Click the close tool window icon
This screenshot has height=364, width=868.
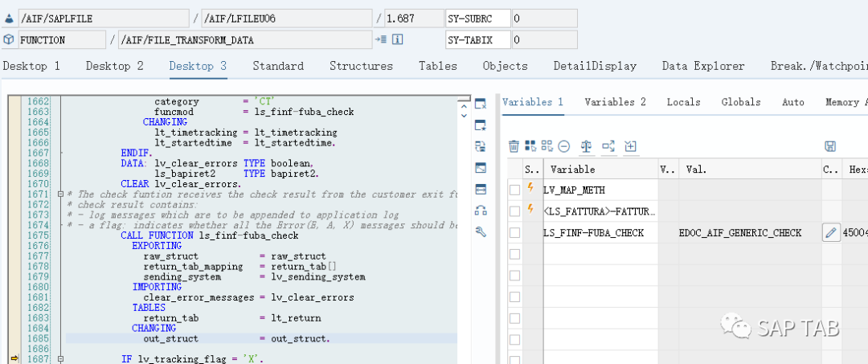481,104
